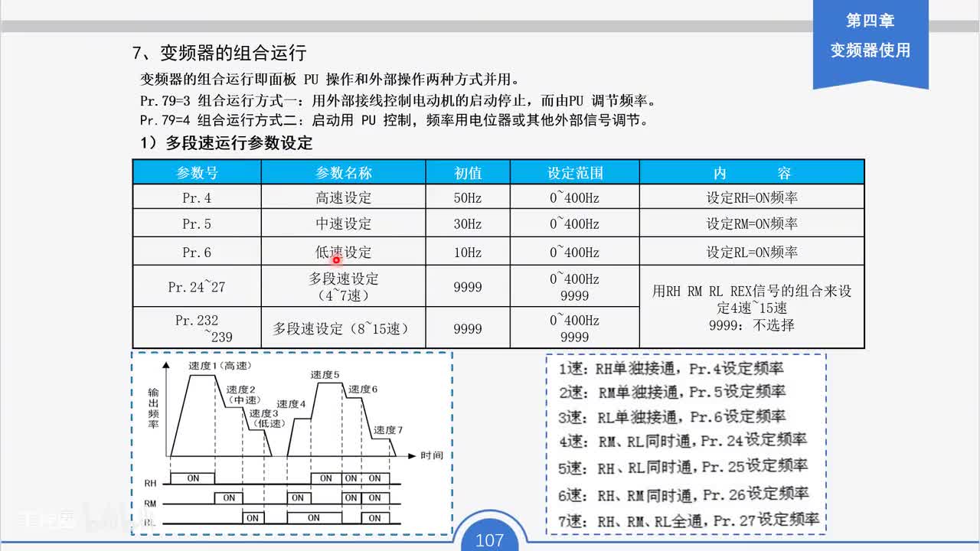Click the "30Hz" initial value cell
Image resolution: width=980 pixels, height=551 pixels.
click(468, 223)
